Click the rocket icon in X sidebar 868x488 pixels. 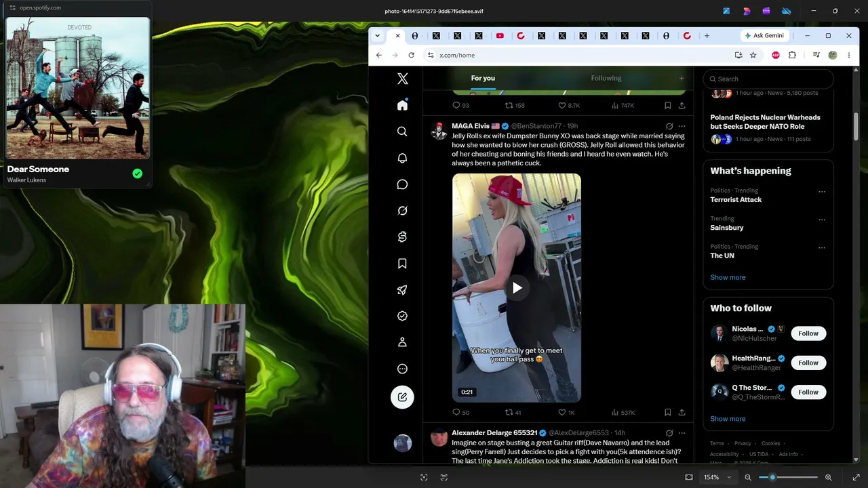[x=402, y=290]
